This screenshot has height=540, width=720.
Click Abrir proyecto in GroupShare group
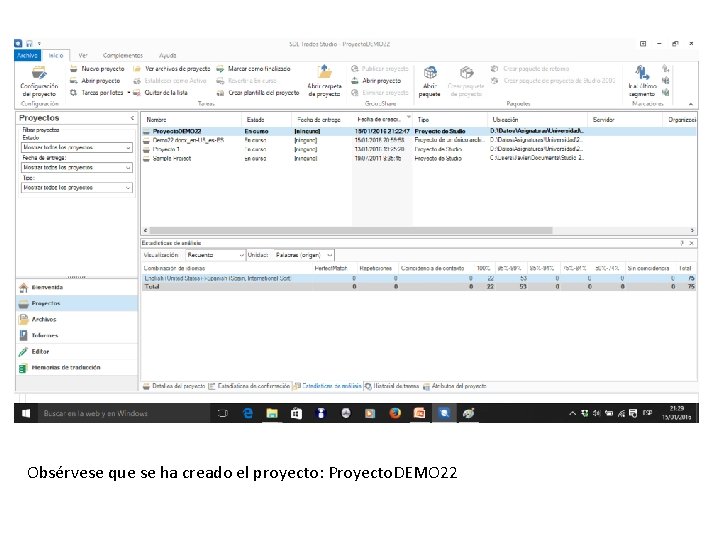coord(376,81)
